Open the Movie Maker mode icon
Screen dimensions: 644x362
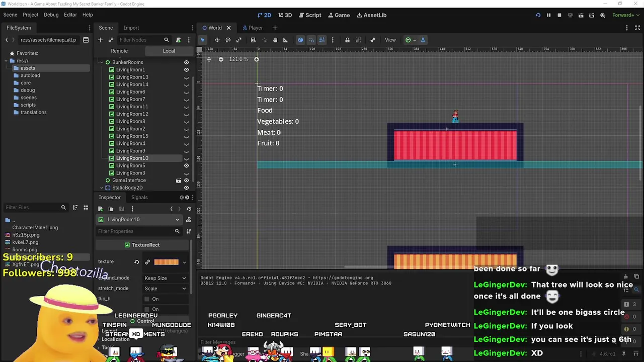click(x=602, y=15)
